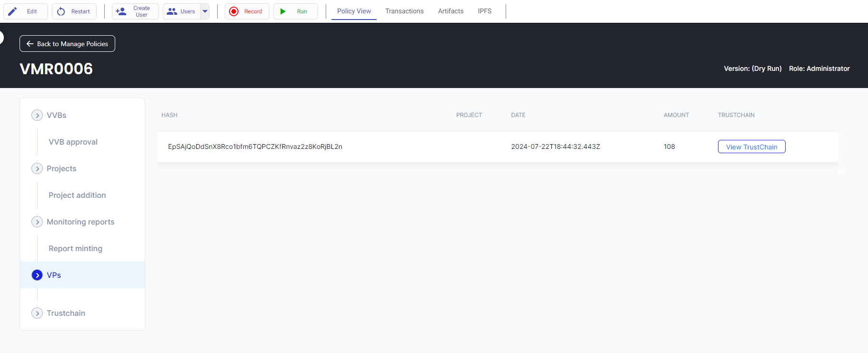Click the back arrow to Manage Policies
This screenshot has height=353, width=868.
(30, 44)
